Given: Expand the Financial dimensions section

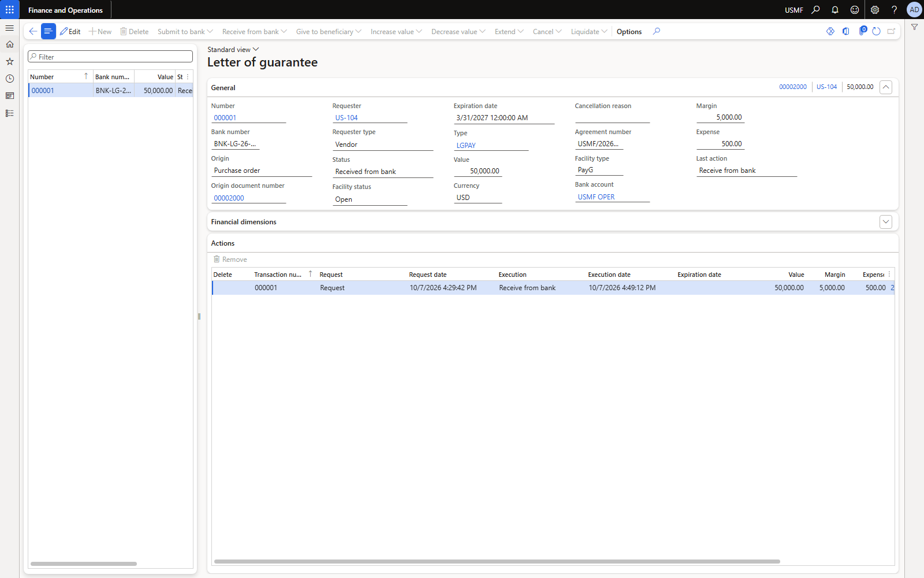Looking at the screenshot, I should point(886,222).
